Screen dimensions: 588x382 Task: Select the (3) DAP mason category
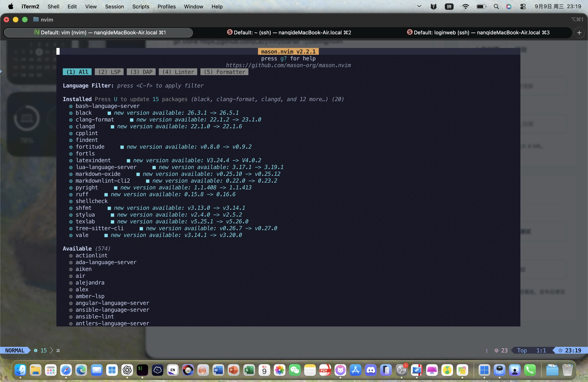[x=141, y=72]
